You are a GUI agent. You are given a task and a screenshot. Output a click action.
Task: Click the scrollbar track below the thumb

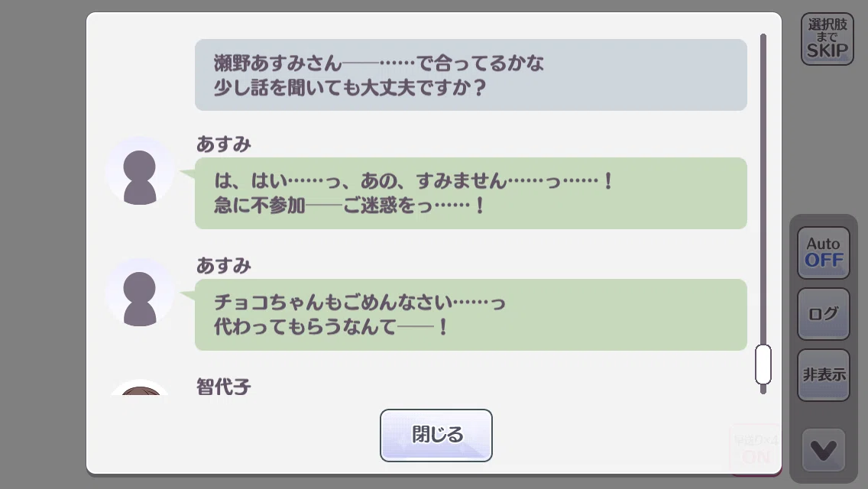click(x=763, y=390)
